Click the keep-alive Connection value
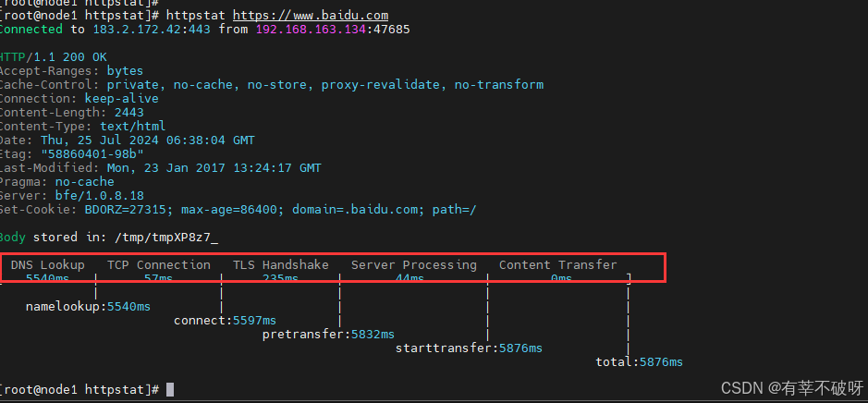The image size is (868, 403). (x=121, y=98)
